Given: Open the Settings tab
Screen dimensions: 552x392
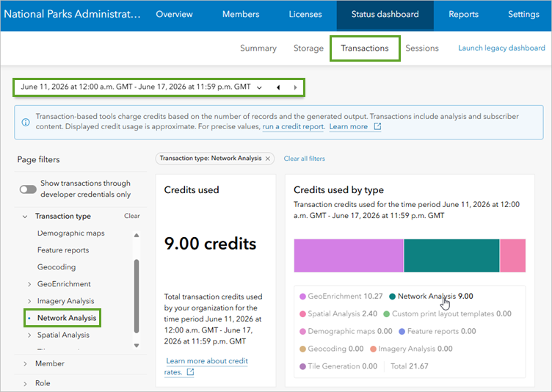Looking at the screenshot, I should 523,14.
